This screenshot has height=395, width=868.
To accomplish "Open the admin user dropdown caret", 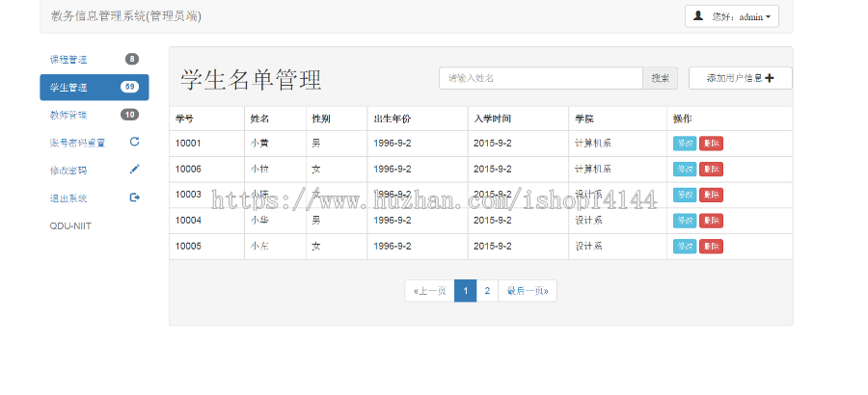I will click(768, 17).
